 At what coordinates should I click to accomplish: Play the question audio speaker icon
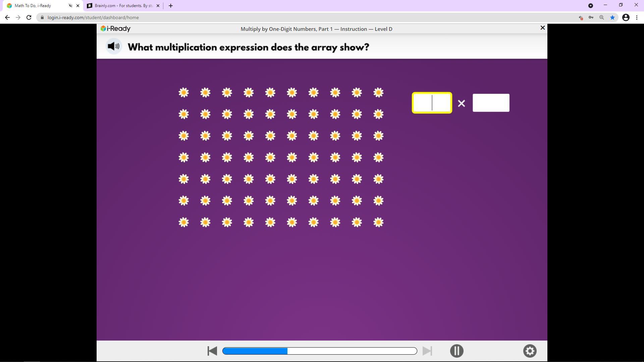tap(114, 47)
